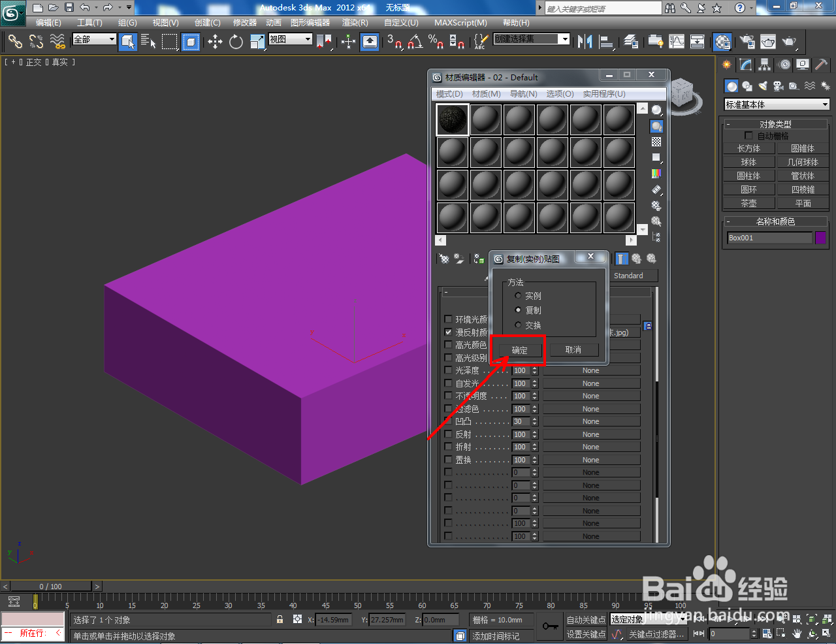This screenshot has width=836, height=644.
Task: Click the Align tool icon
Action: [x=607, y=42]
